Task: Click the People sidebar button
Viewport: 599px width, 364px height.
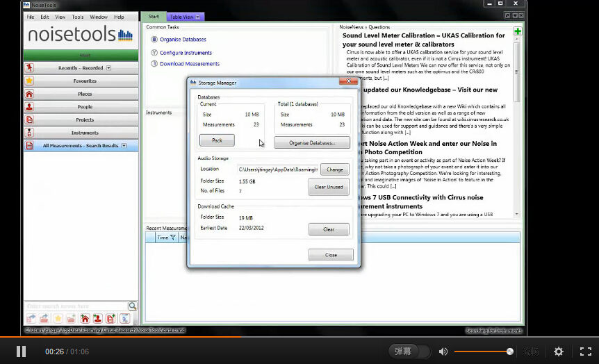Action: (x=81, y=106)
